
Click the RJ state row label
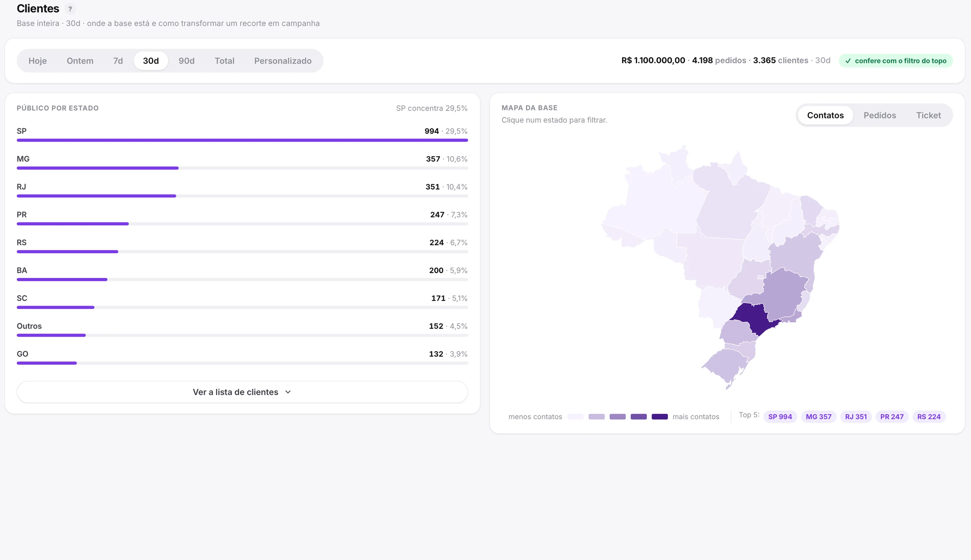[22, 187]
